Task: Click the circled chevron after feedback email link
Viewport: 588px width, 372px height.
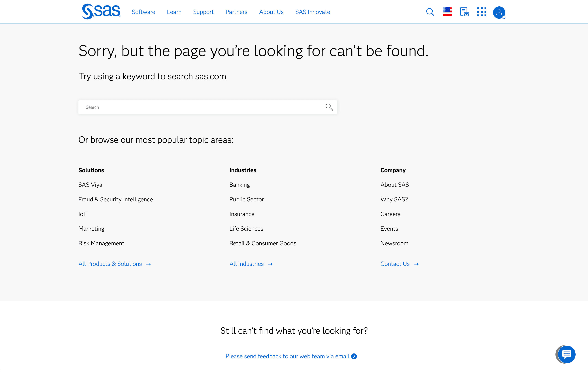Action: tap(354, 356)
